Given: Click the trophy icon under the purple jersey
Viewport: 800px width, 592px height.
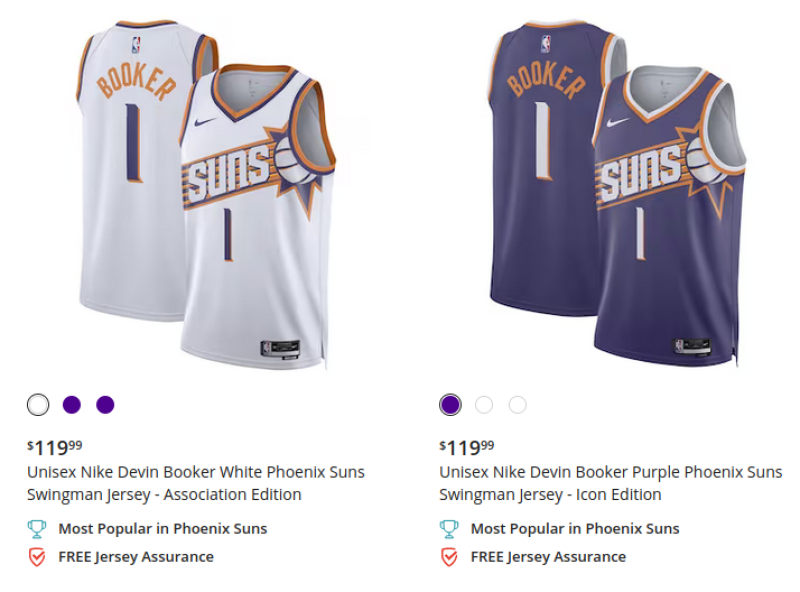Looking at the screenshot, I should (x=450, y=528).
